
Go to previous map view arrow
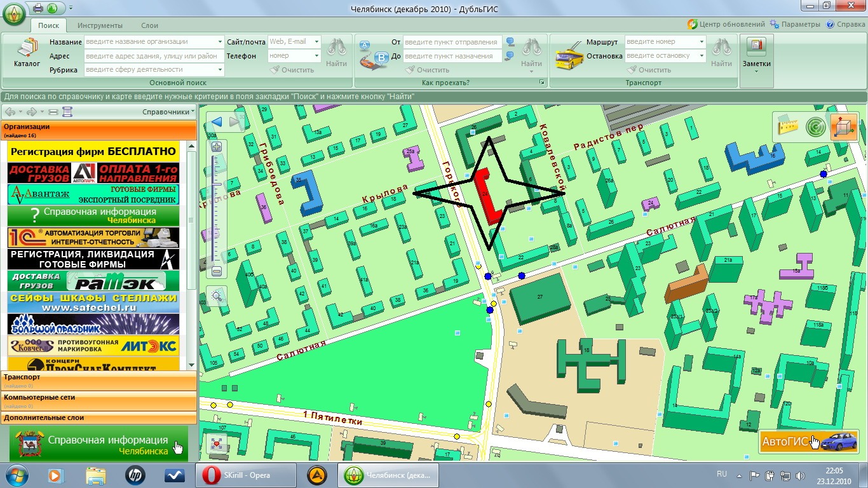point(217,121)
